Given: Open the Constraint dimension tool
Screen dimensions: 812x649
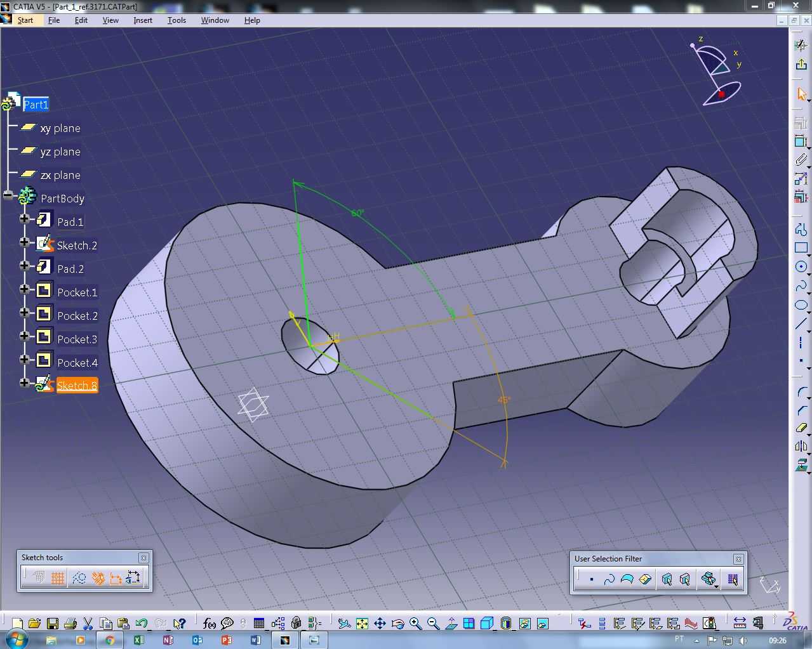Looking at the screenshot, I should click(x=801, y=141).
